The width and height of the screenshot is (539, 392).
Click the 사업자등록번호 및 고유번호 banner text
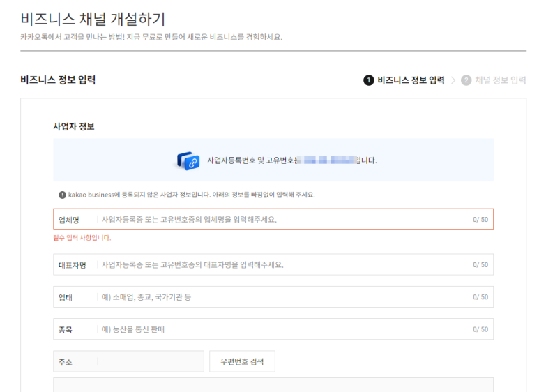pyautogui.click(x=292, y=160)
